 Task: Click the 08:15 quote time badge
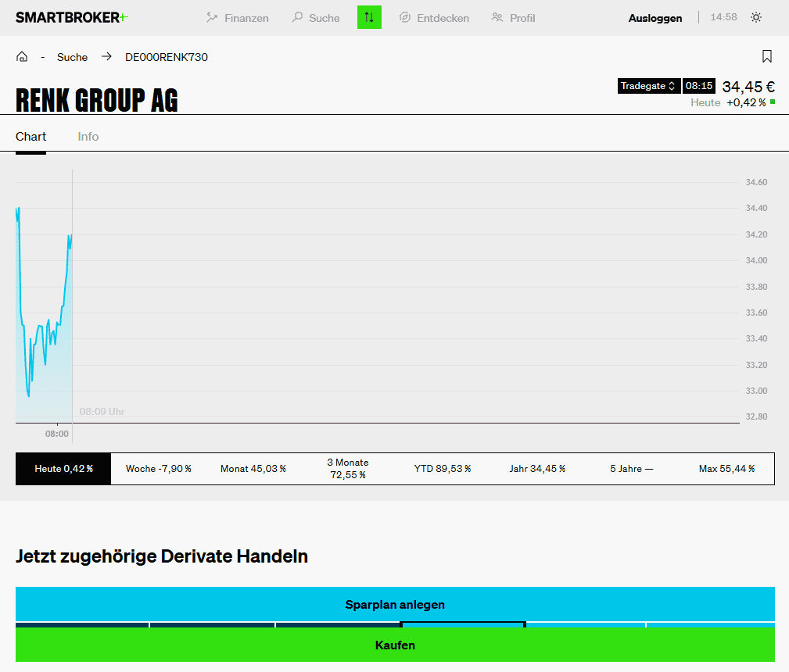click(699, 86)
